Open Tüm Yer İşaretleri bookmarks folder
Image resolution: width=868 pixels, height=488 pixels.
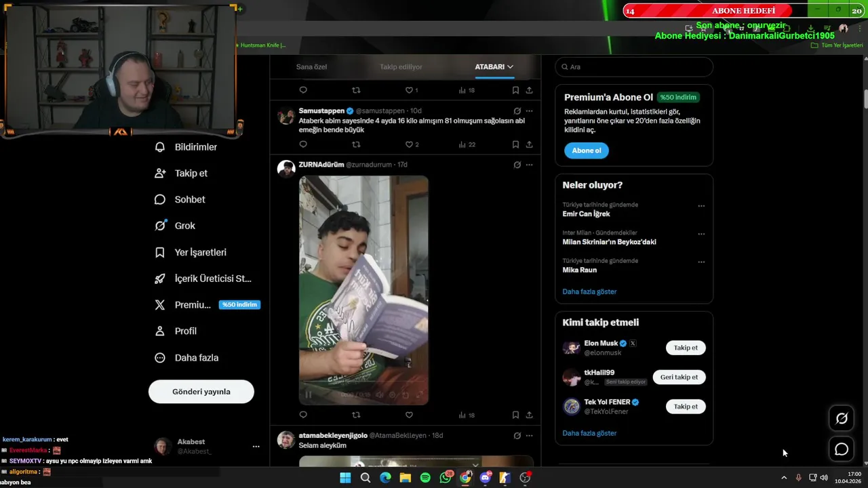coord(837,45)
